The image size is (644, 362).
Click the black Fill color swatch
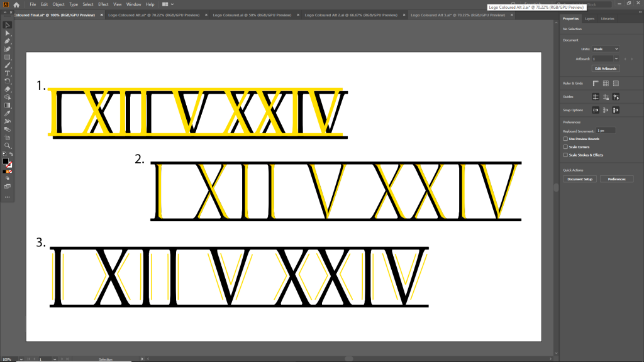(6, 162)
